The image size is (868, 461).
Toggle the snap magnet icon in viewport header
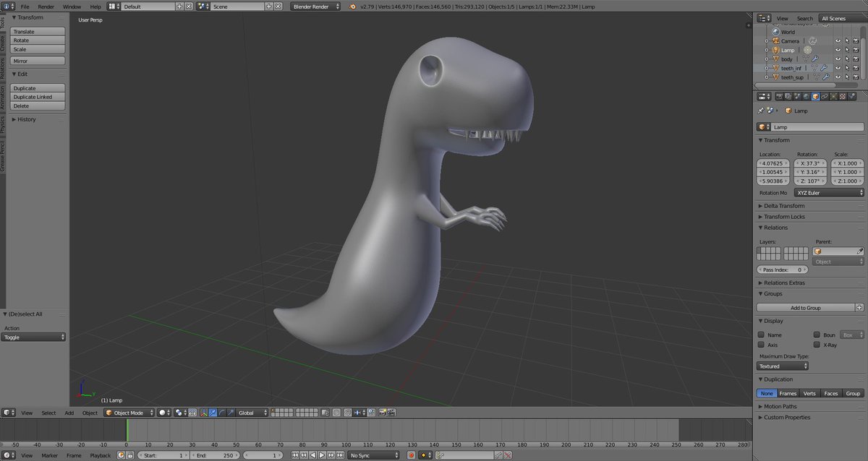(347, 413)
